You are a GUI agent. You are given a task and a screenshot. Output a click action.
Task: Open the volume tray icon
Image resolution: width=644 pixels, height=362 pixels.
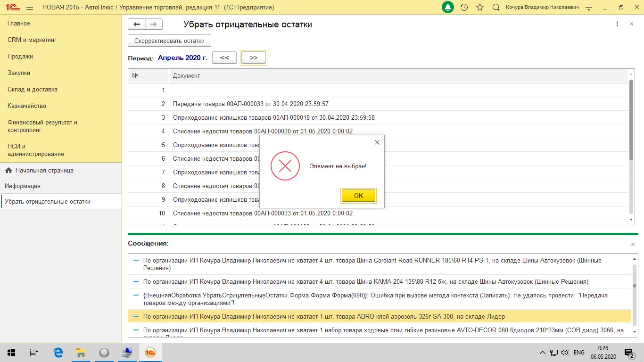click(x=565, y=352)
